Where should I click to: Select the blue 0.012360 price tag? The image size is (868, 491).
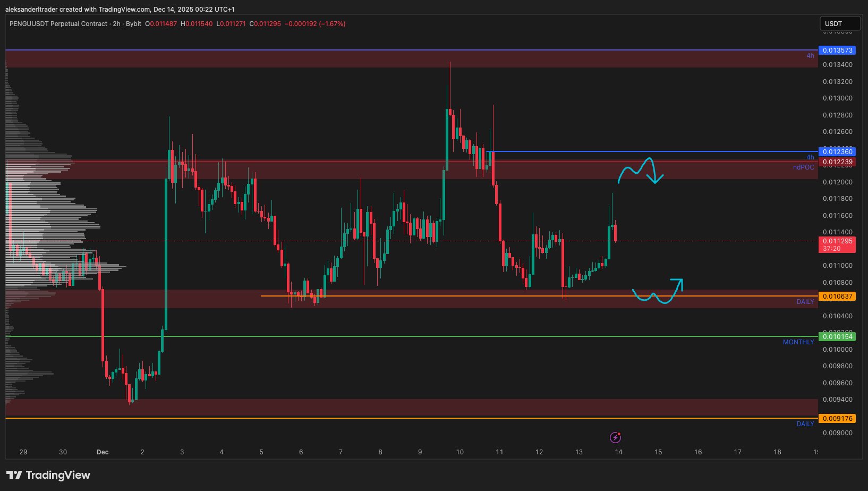point(837,152)
